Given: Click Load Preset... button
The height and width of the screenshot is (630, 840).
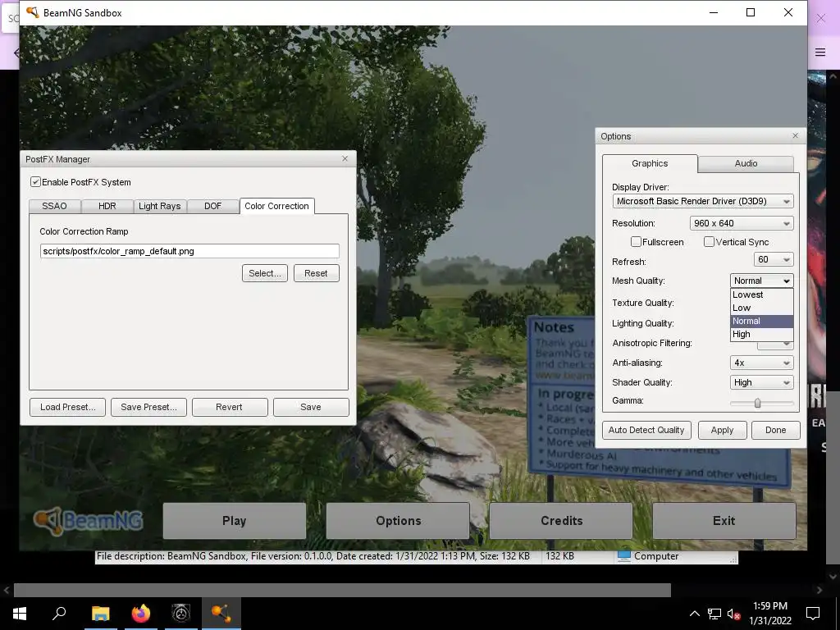Looking at the screenshot, I should 67,407.
